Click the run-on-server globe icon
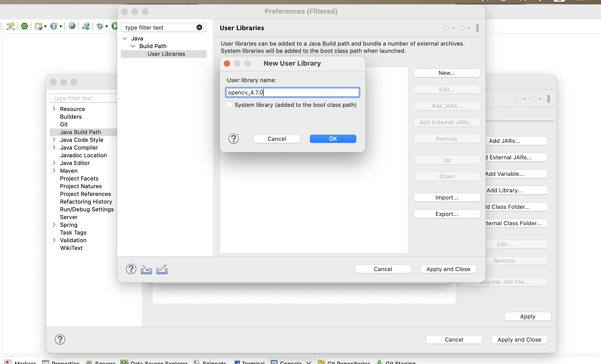The height and width of the screenshot is (364, 601). click(x=86, y=26)
